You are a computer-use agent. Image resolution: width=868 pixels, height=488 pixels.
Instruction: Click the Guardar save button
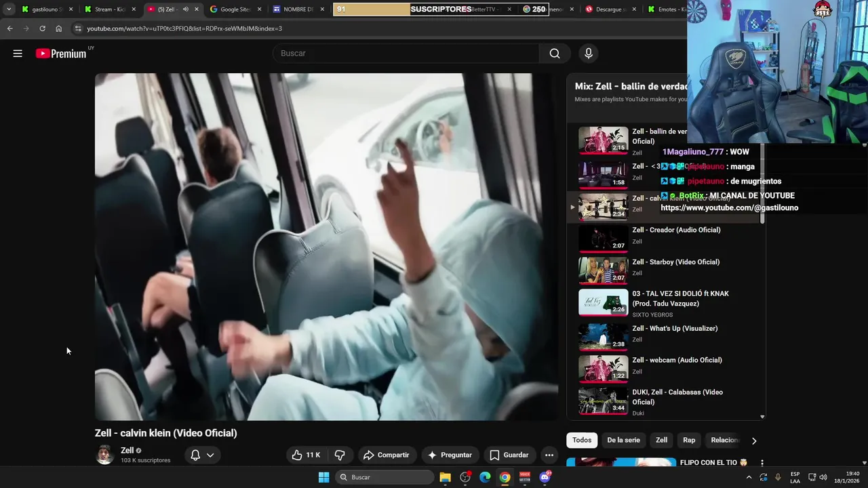tap(509, 455)
